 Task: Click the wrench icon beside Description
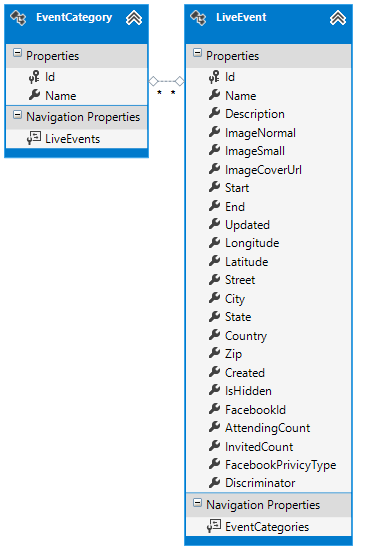[x=214, y=113]
